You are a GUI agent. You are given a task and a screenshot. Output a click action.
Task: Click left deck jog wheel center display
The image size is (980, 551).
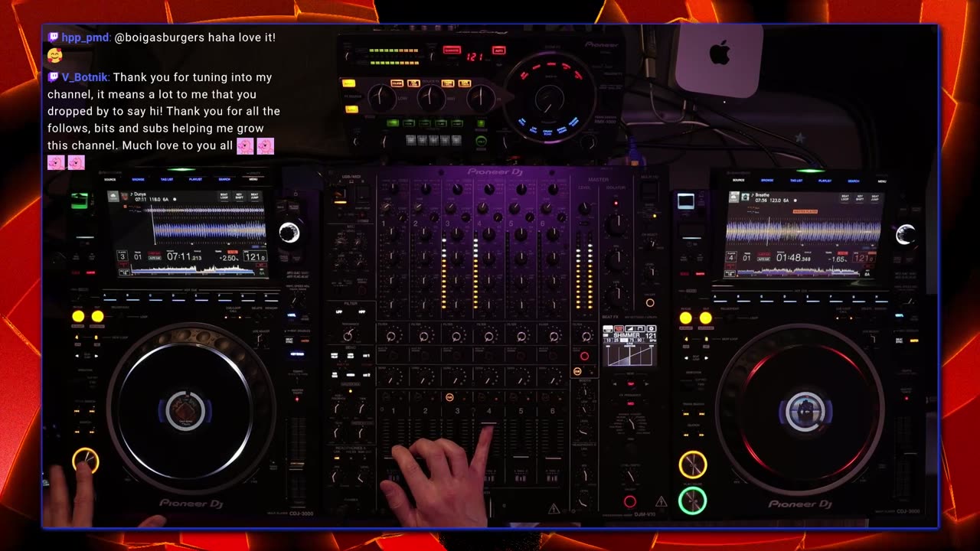pyautogui.click(x=185, y=410)
